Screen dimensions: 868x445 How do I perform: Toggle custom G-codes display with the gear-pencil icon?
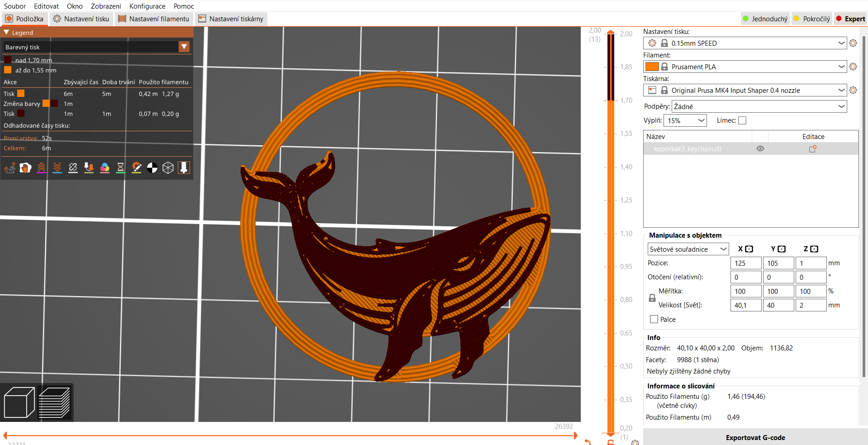coord(136,168)
